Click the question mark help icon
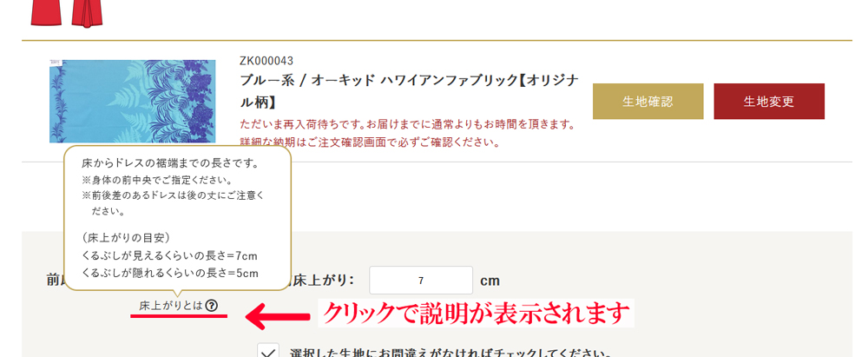 click(x=212, y=306)
